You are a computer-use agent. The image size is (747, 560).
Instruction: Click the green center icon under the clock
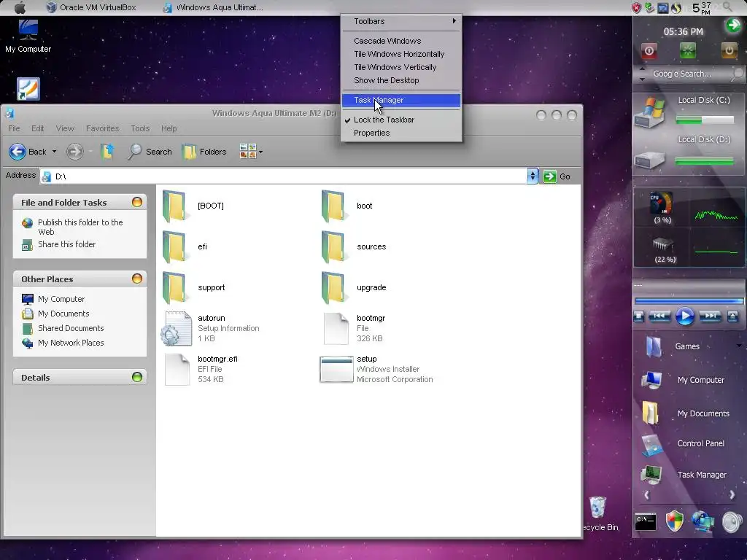point(687,50)
